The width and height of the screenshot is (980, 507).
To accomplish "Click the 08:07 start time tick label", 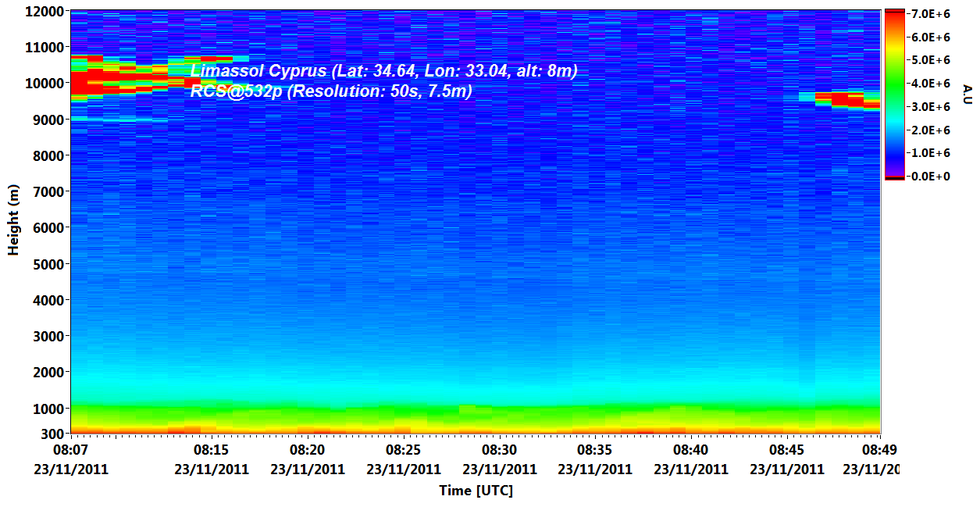I will click(x=69, y=451).
